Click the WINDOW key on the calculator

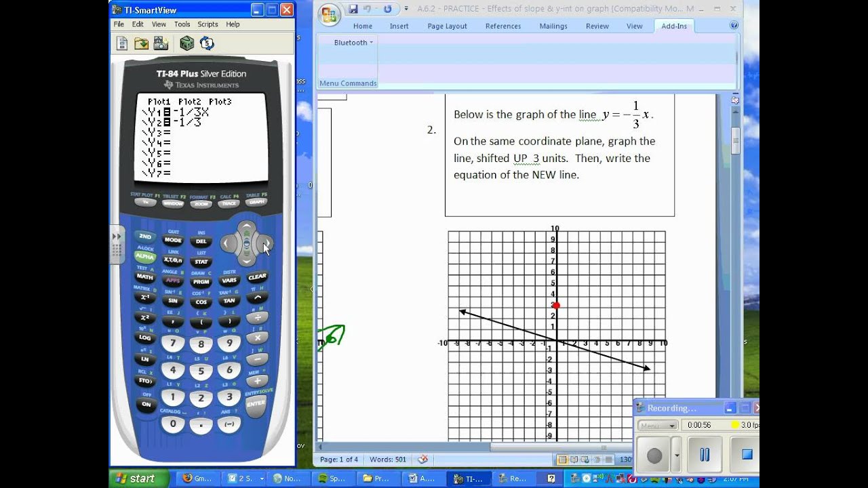[173, 203]
